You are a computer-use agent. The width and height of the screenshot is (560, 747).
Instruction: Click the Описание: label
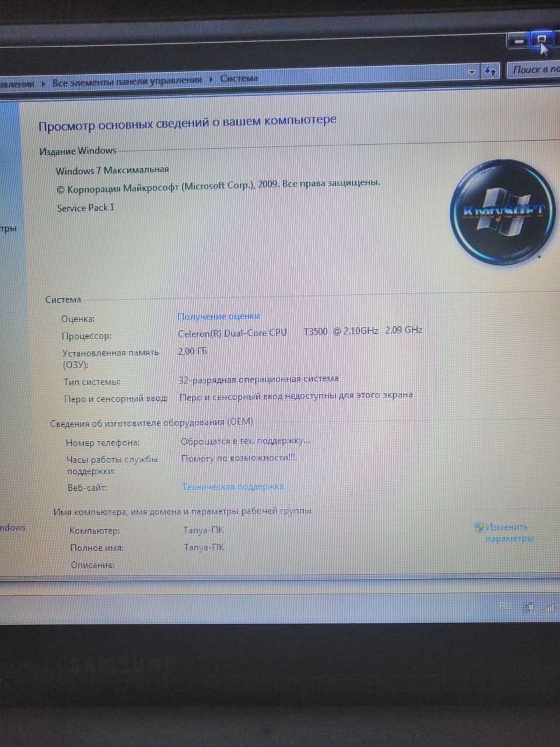click(x=92, y=565)
